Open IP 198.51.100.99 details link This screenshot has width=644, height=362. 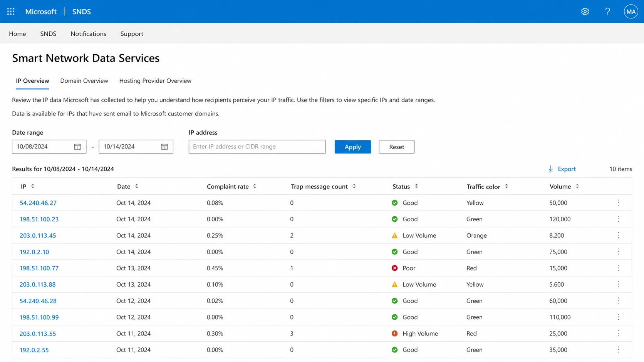(x=39, y=317)
